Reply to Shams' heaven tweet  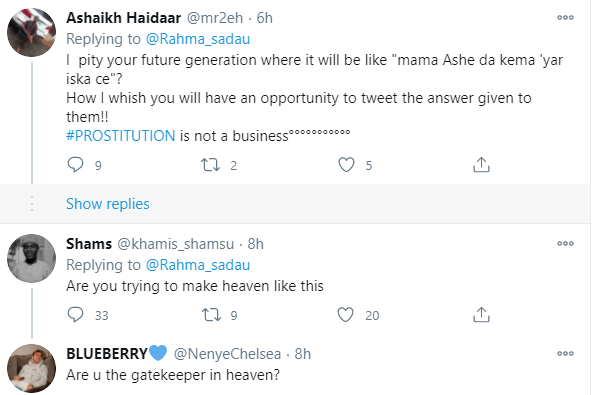coord(75,315)
